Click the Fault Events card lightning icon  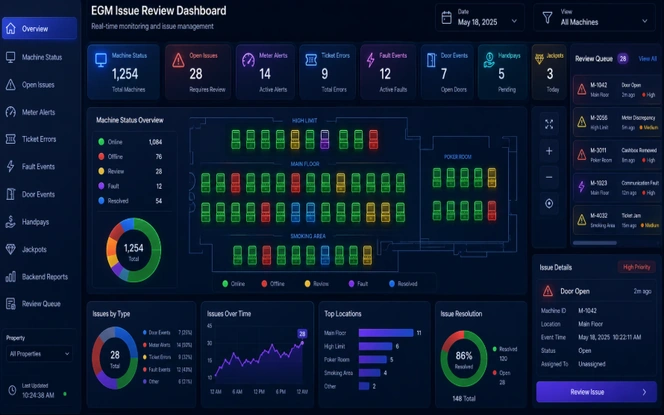(x=371, y=60)
